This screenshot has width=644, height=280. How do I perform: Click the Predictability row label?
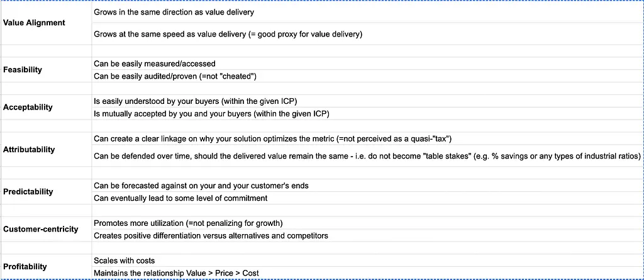coord(28,191)
